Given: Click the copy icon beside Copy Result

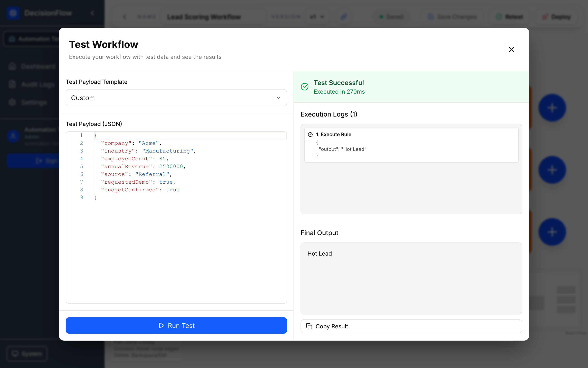Looking at the screenshot, I should click(309, 326).
